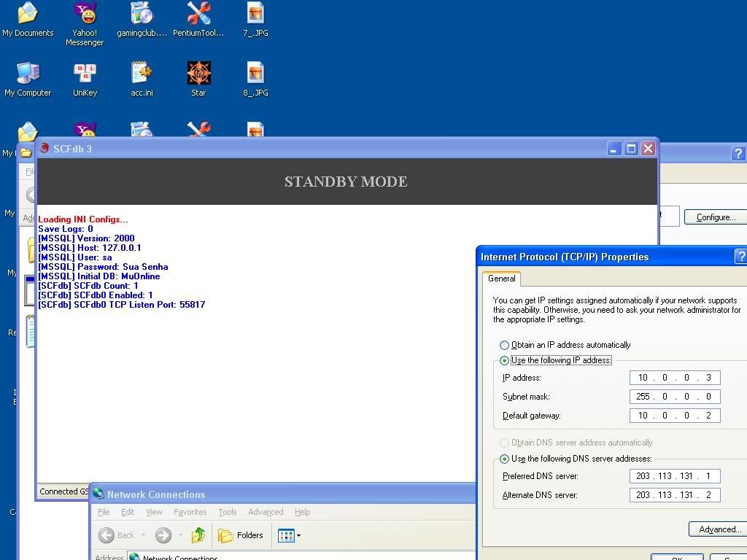Select the General tab in TCP/IP Properties
The image size is (747, 560).
501,279
